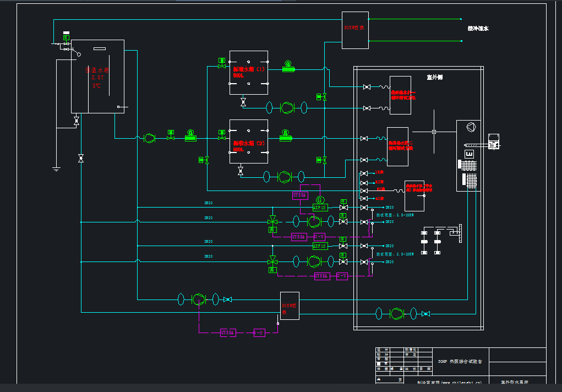Click the '接冷冻水' label at top right

click(x=478, y=28)
